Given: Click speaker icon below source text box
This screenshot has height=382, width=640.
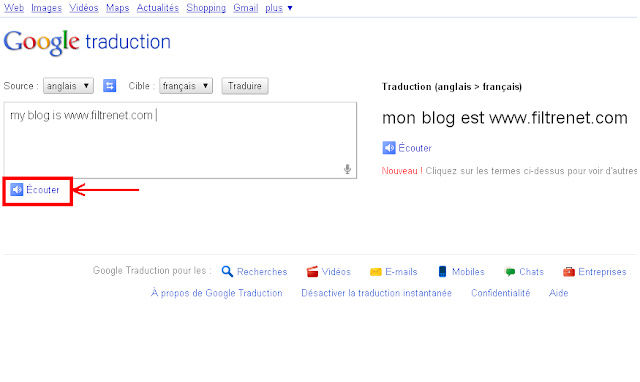Looking at the screenshot, I should coord(17,190).
